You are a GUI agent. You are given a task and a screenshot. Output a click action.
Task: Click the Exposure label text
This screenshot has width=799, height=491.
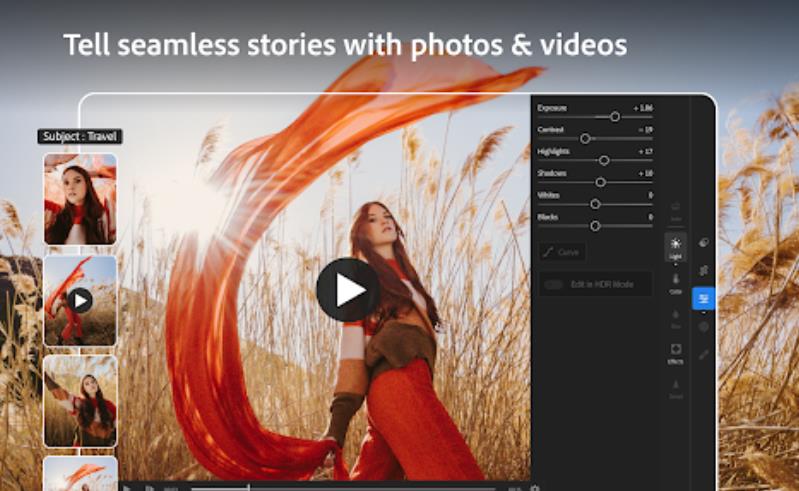[552, 108]
